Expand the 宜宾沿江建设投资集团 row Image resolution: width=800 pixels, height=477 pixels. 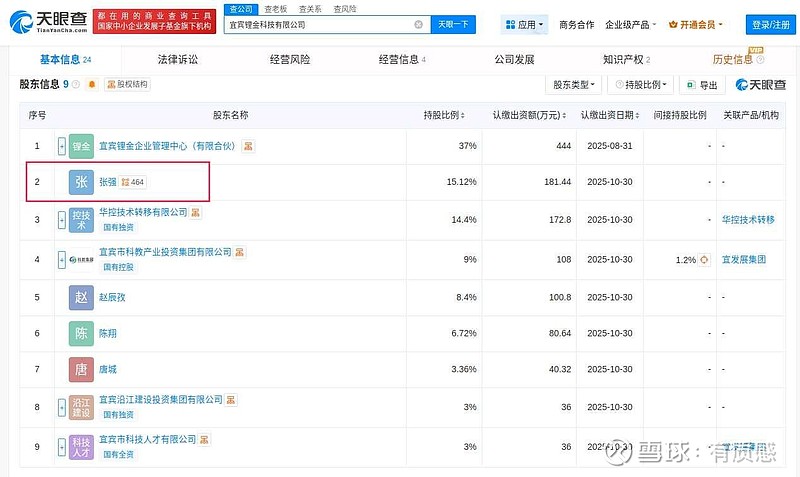tap(61, 407)
